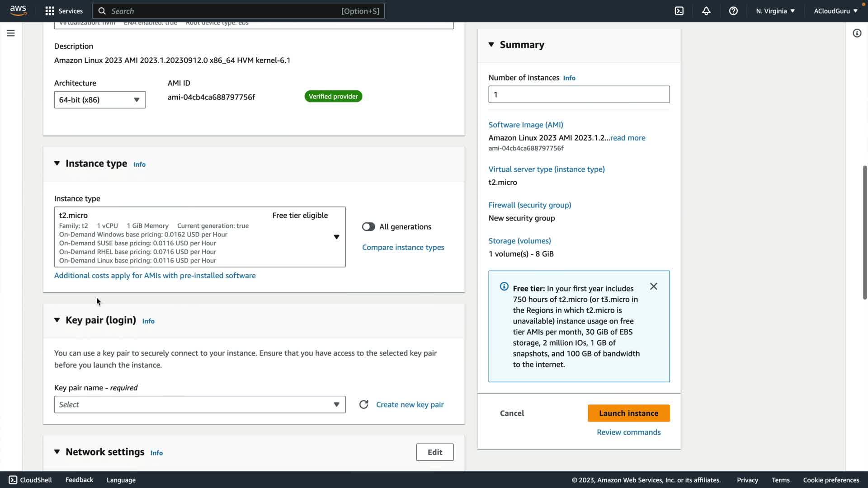Open the notifications bell
This screenshot has width=868, height=488.
click(x=706, y=11)
